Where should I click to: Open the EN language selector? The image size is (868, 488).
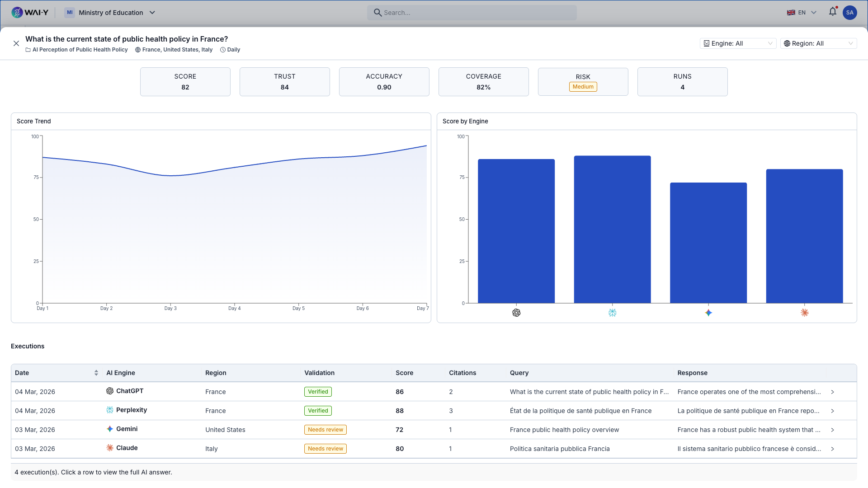[x=802, y=12]
